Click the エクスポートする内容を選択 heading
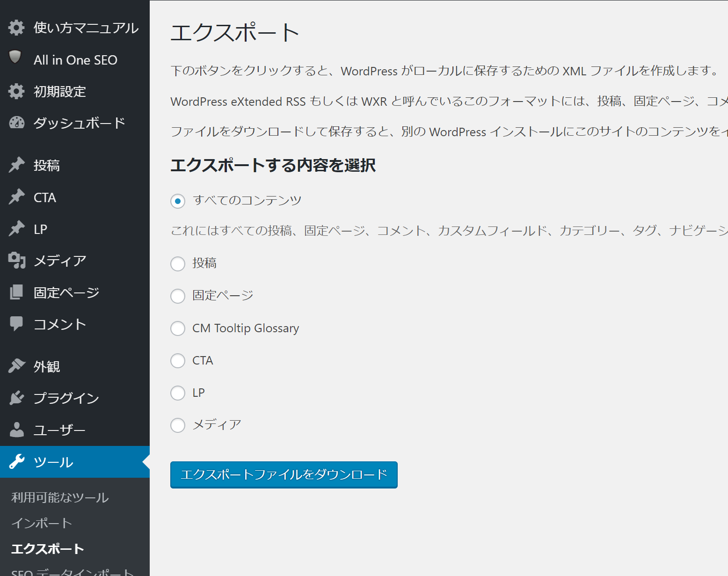This screenshot has height=576, width=728. point(273,165)
